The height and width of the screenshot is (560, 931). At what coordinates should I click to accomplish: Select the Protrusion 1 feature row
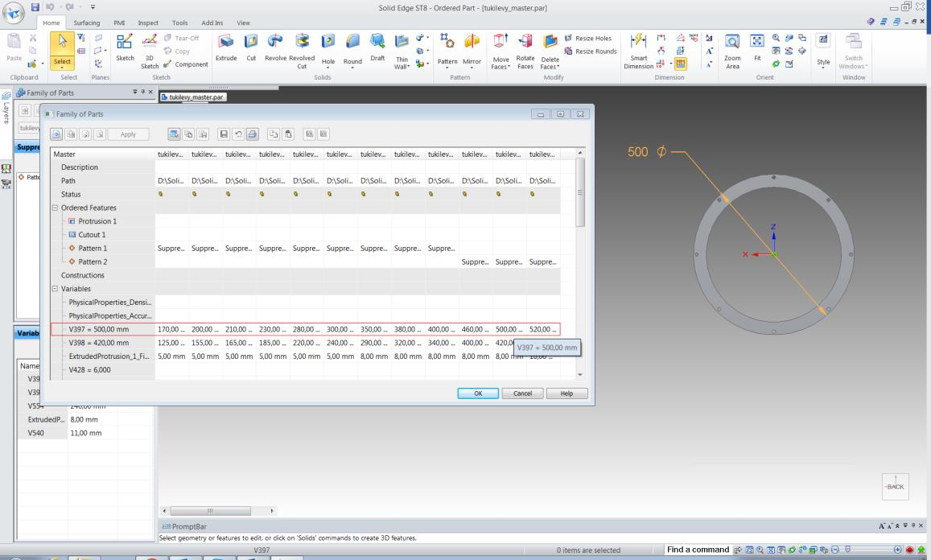click(x=97, y=221)
